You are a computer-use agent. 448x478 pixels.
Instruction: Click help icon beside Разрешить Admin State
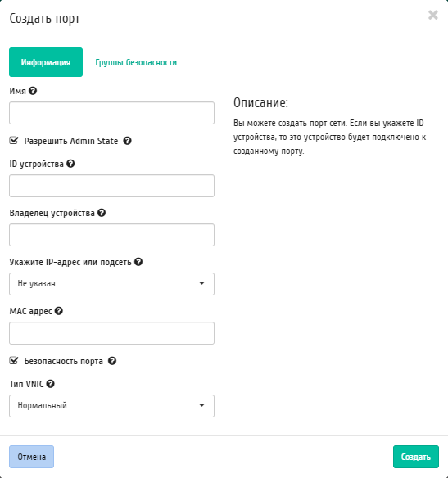click(127, 141)
